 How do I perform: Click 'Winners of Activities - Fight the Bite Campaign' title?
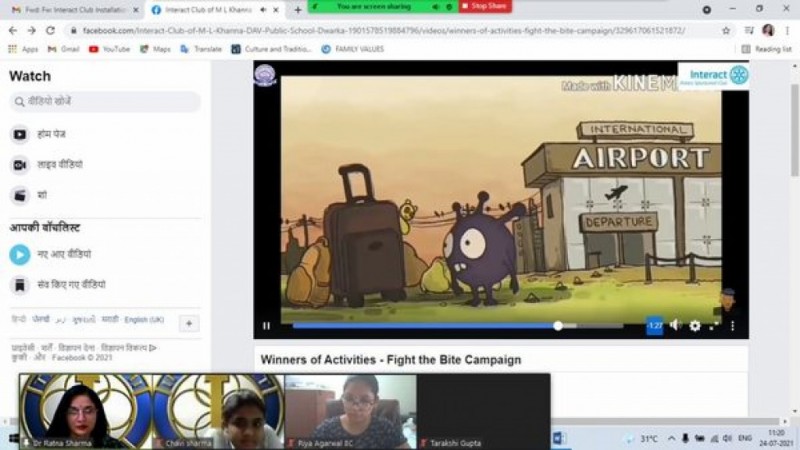(391, 360)
